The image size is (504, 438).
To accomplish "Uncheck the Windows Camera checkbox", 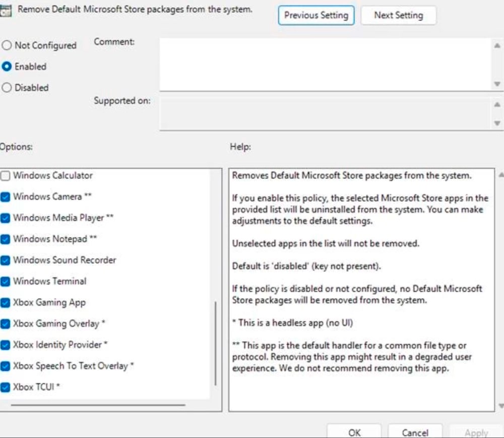I will 6,197.
